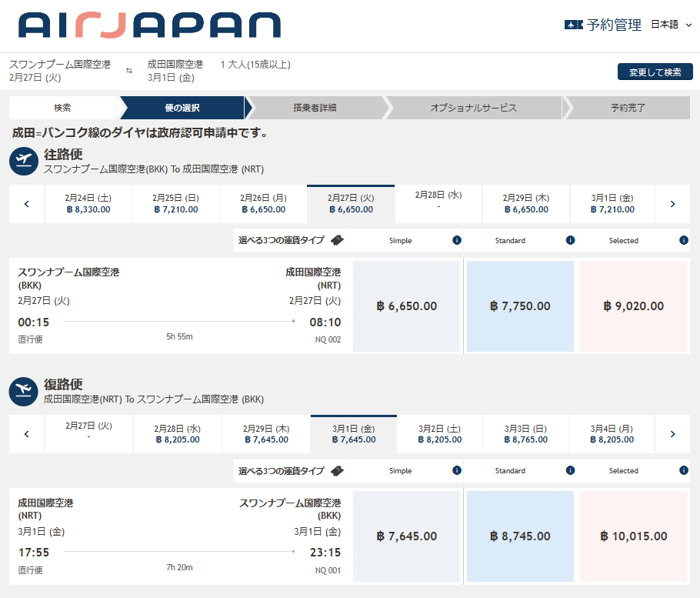Open the 予約管理 airplane icon

click(x=574, y=25)
